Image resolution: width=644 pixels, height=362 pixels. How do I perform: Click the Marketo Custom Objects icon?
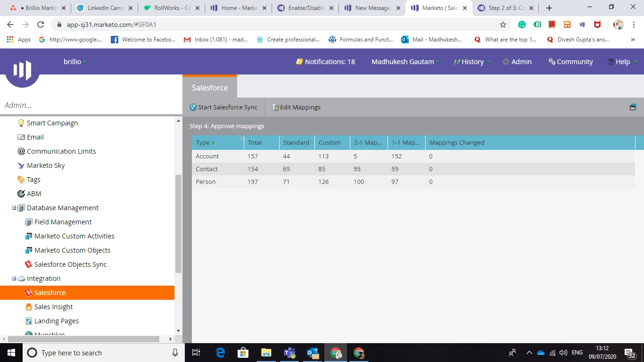point(29,250)
